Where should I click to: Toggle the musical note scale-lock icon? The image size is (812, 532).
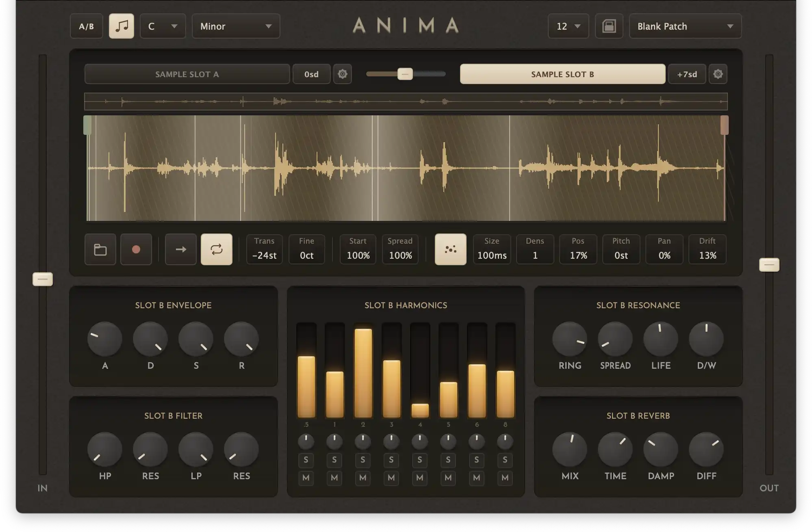pyautogui.click(x=122, y=26)
